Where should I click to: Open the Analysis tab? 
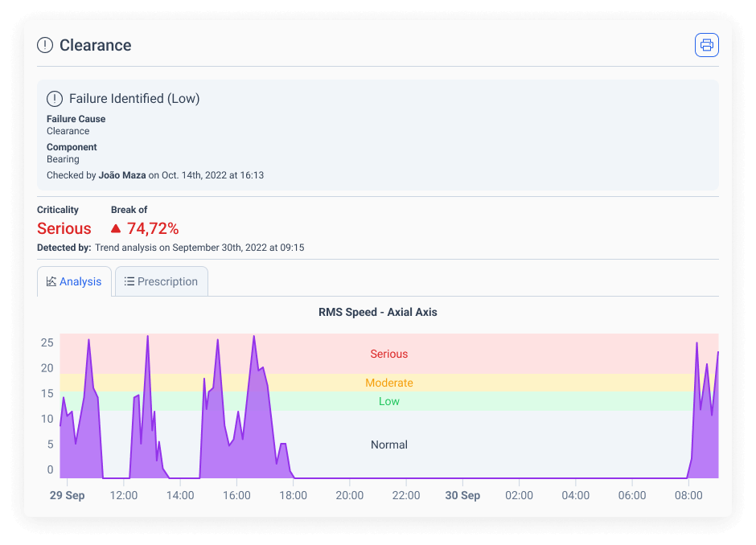tap(74, 281)
